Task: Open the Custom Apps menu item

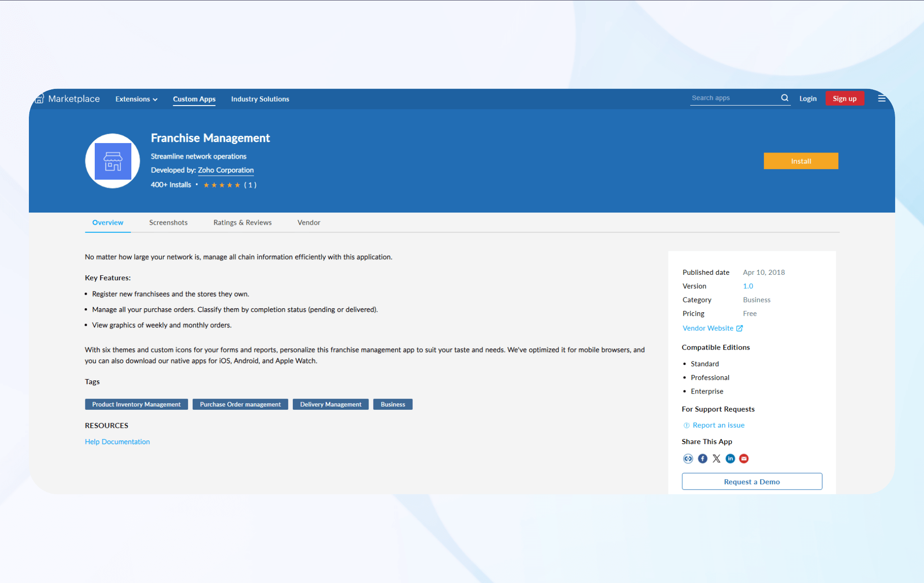Action: pyautogui.click(x=194, y=99)
